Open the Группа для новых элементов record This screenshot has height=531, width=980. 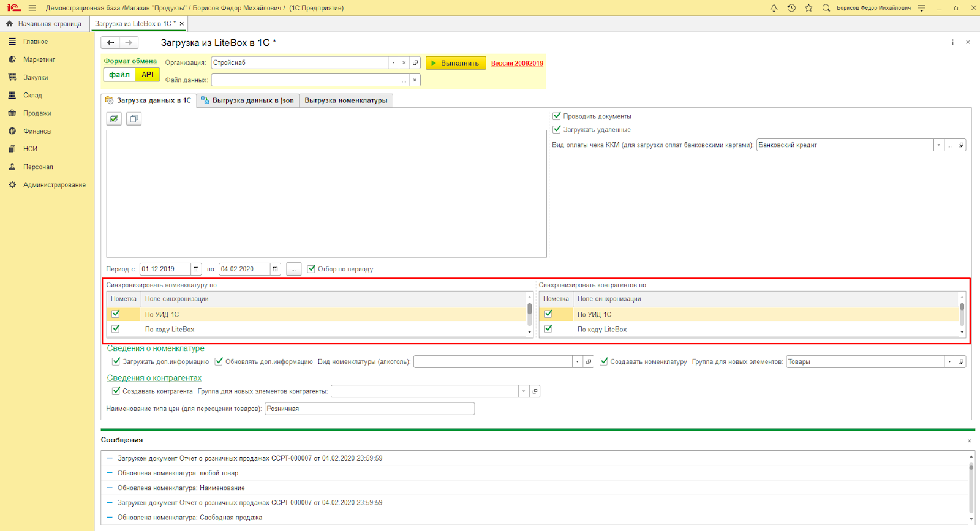coord(960,361)
